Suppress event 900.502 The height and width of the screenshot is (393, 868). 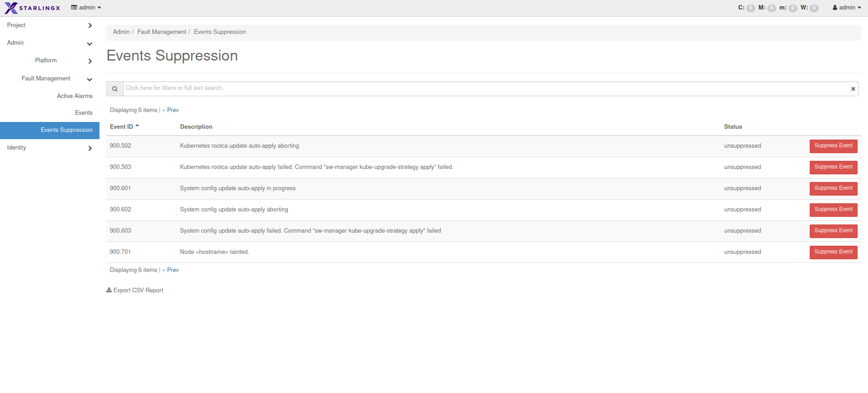coord(833,146)
